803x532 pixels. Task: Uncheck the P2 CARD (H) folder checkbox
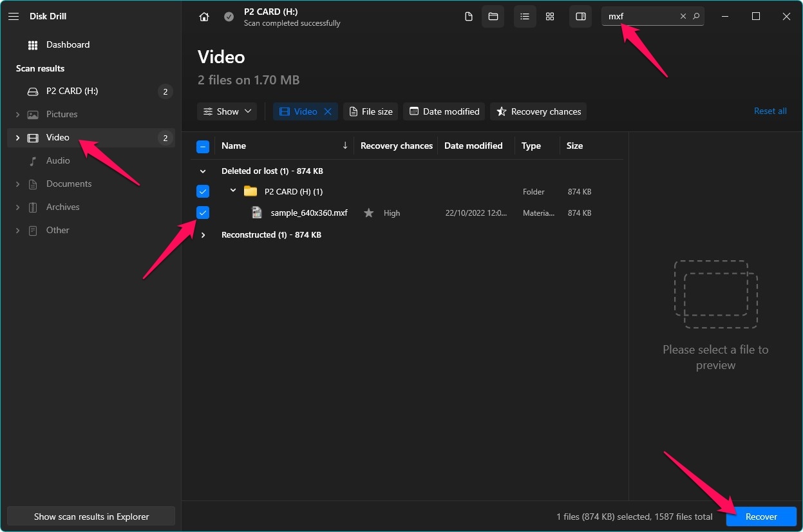point(203,191)
